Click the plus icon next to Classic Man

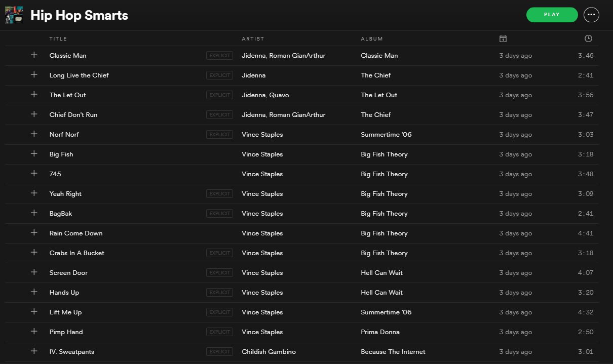(x=34, y=55)
